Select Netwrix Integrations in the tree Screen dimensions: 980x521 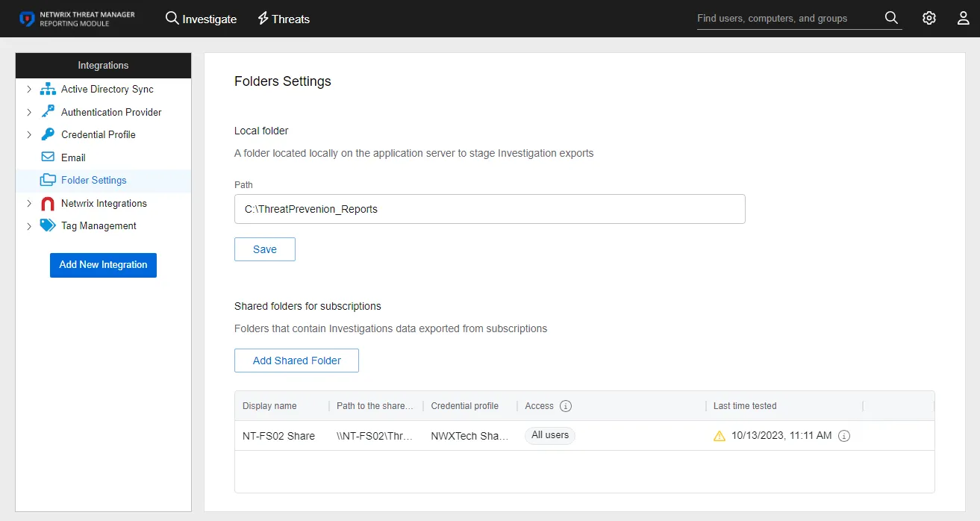pyautogui.click(x=104, y=203)
